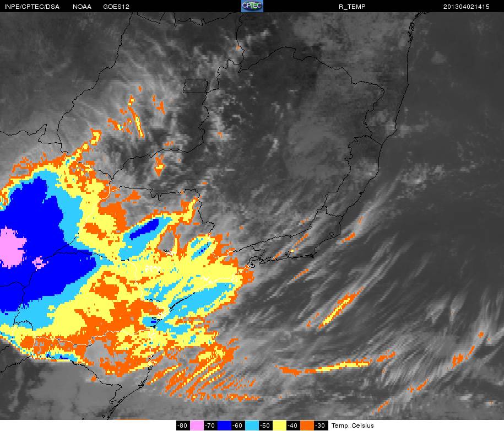The height and width of the screenshot is (431, 504).
Task: Click the pink legend swatch after -80
Action: click(197, 425)
